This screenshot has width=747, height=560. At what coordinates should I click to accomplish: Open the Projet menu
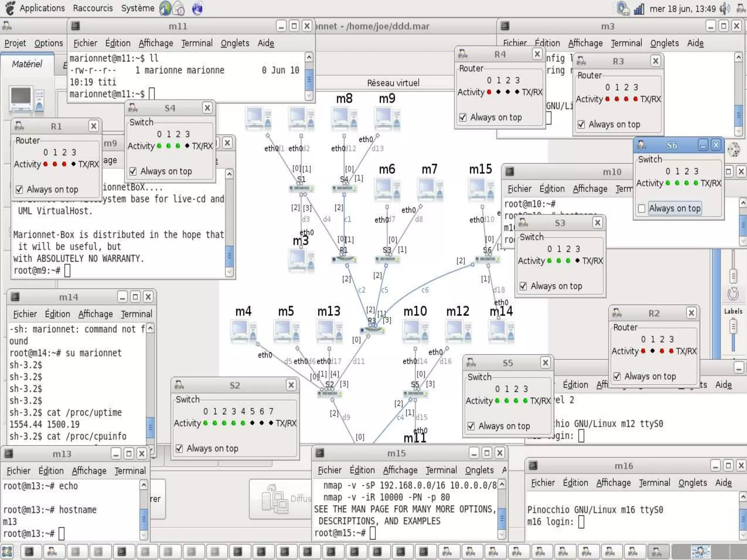click(x=15, y=43)
